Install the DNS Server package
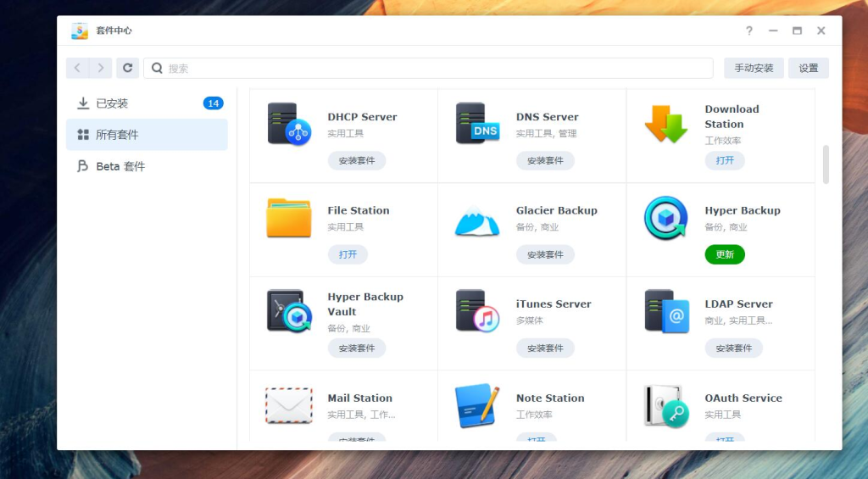Image resolution: width=868 pixels, height=479 pixels. (545, 160)
